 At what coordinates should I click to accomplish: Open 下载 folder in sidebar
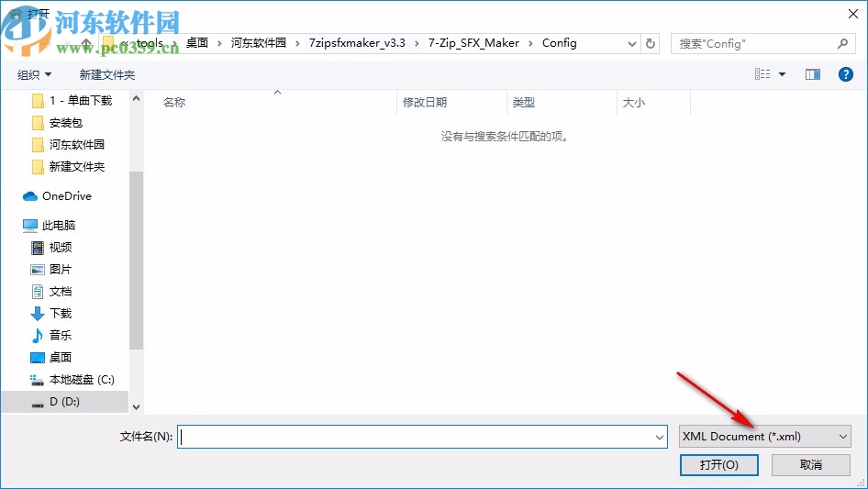51,314
